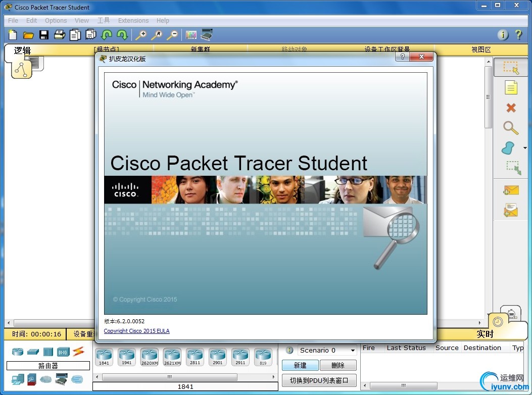This screenshot has width=532, height=395.
Task: Click the yellow question mark help icon
Action: (x=518, y=35)
